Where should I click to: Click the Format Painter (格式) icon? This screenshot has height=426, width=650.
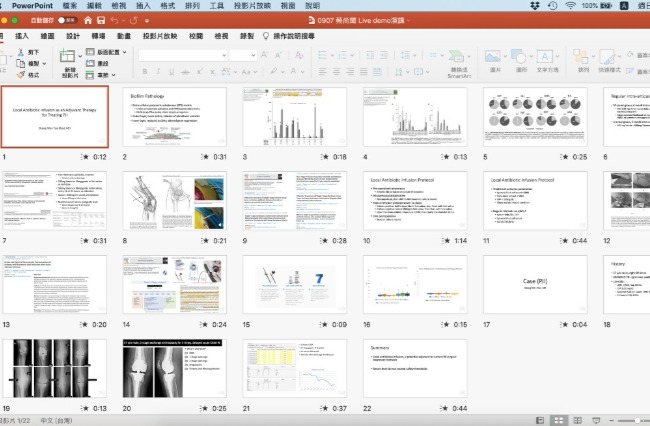pos(20,74)
